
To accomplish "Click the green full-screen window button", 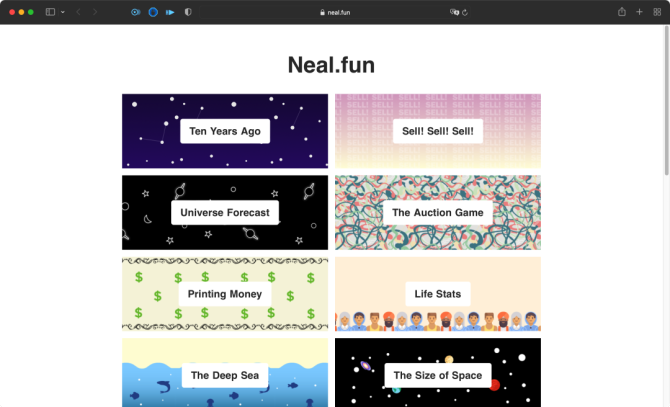I will tap(31, 12).
